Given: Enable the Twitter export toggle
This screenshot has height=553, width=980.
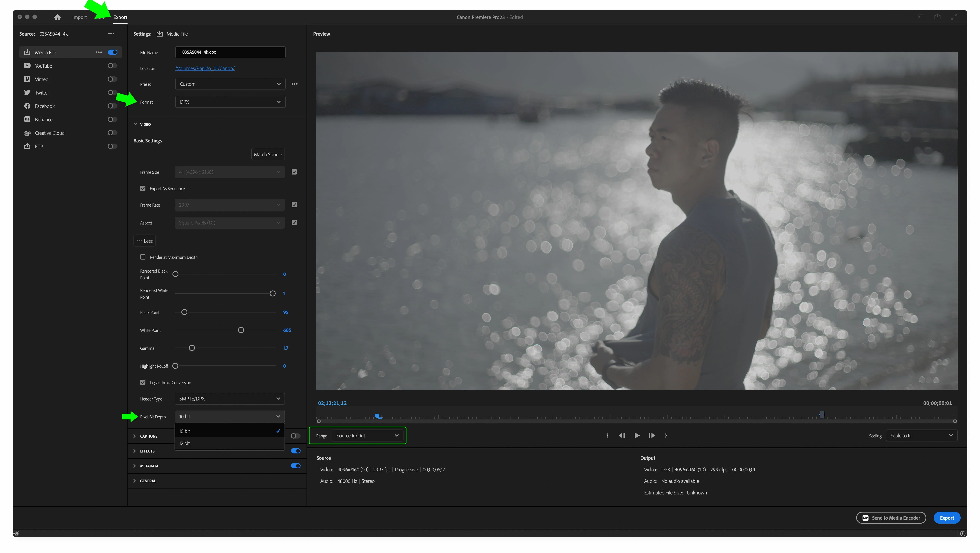Looking at the screenshot, I should click(x=112, y=92).
